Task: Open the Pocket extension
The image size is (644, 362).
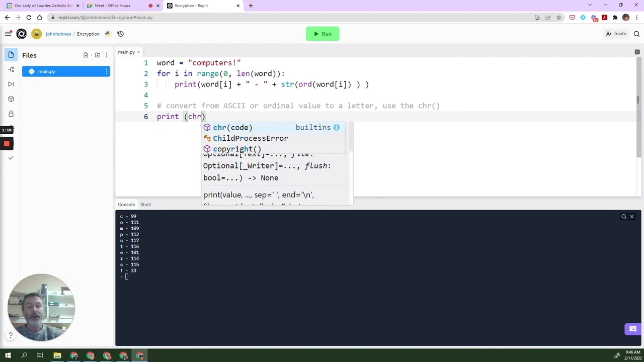Action: pyautogui.click(x=572, y=18)
